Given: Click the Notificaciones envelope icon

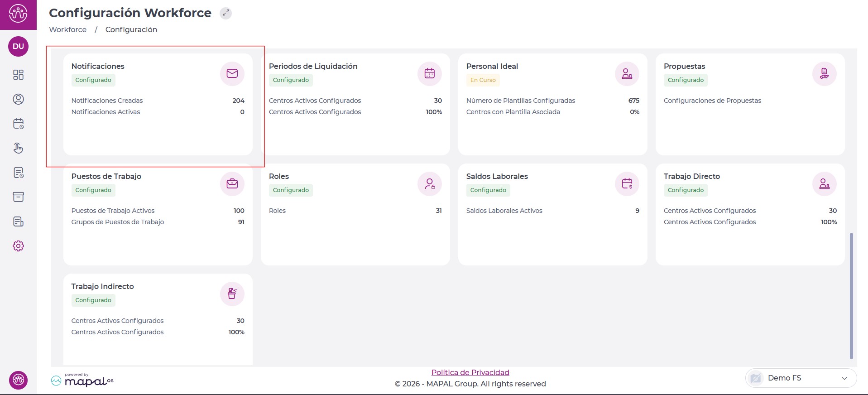Looking at the screenshot, I should (x=232, y=73).
